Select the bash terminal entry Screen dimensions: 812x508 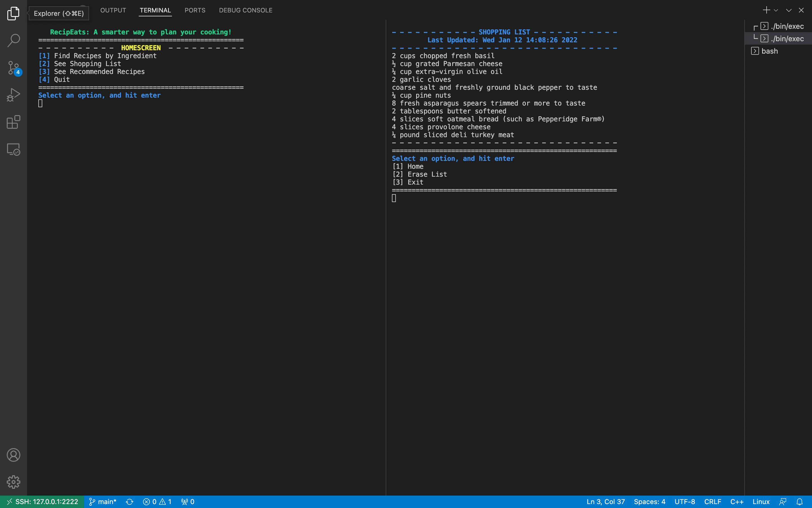point(778,51)
